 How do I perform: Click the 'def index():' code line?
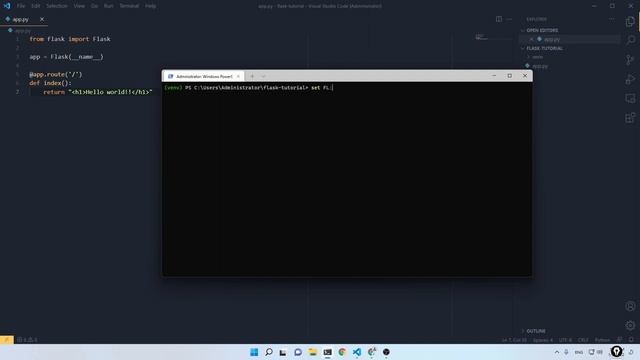(x=50, y=83)
